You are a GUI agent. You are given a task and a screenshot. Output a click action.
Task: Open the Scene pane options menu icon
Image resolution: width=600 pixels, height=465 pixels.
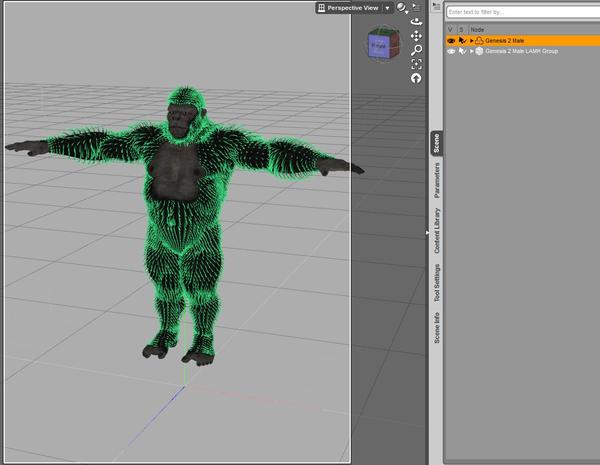436,6
